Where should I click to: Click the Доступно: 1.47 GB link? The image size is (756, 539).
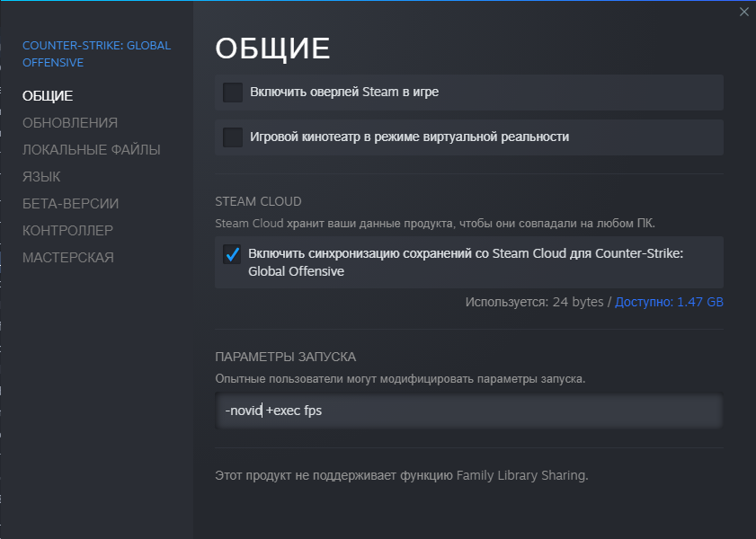(x=669, y=302)
